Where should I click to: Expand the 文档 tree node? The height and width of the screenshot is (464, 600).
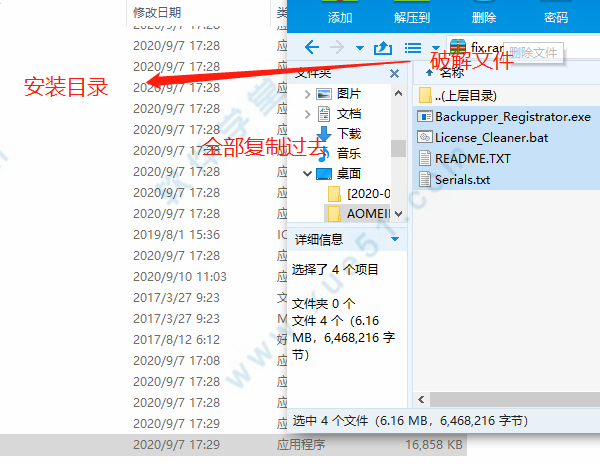[307, 114]
